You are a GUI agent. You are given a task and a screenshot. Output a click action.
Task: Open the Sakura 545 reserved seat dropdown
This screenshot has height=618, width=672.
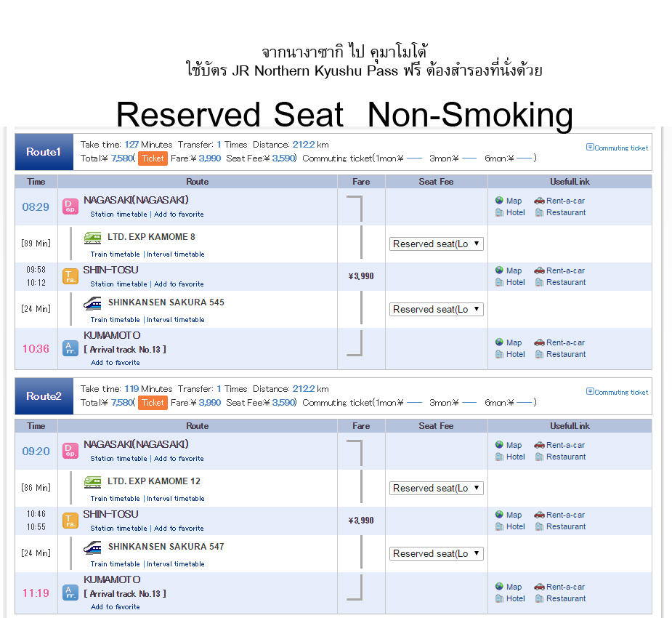436,310
